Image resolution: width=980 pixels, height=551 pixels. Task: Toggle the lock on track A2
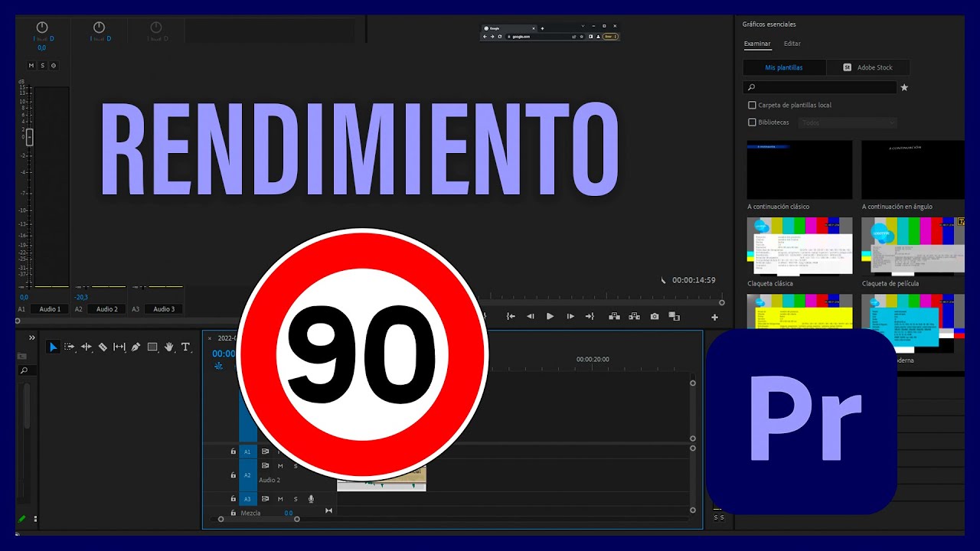234,475
